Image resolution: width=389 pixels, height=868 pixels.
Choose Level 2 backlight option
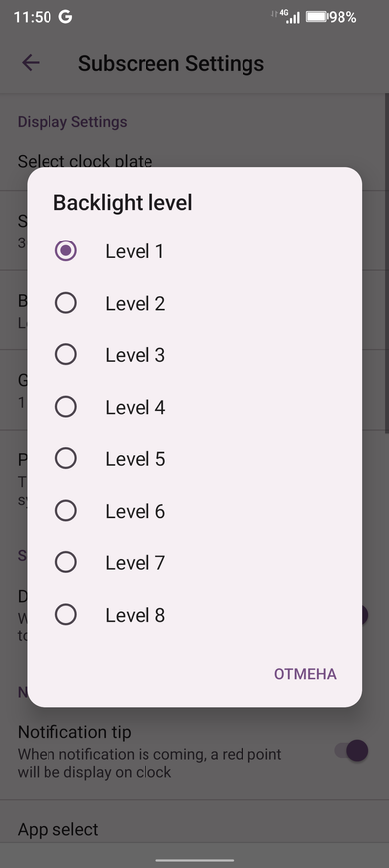click(66, 303)
